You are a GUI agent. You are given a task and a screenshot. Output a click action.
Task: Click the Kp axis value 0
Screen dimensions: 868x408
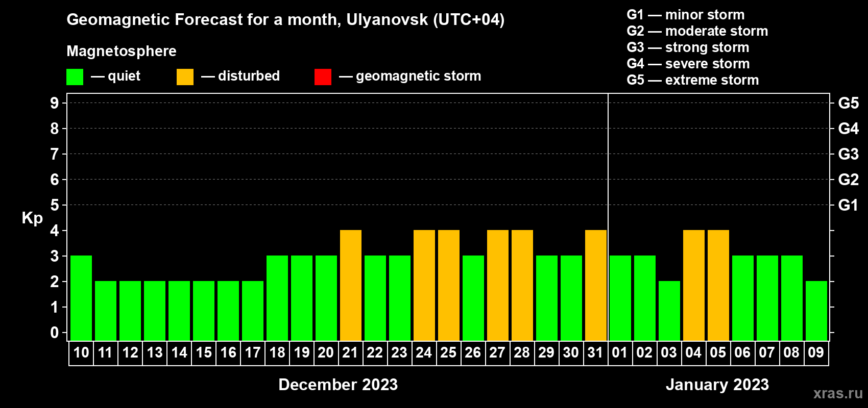click(x=55, y=333)
